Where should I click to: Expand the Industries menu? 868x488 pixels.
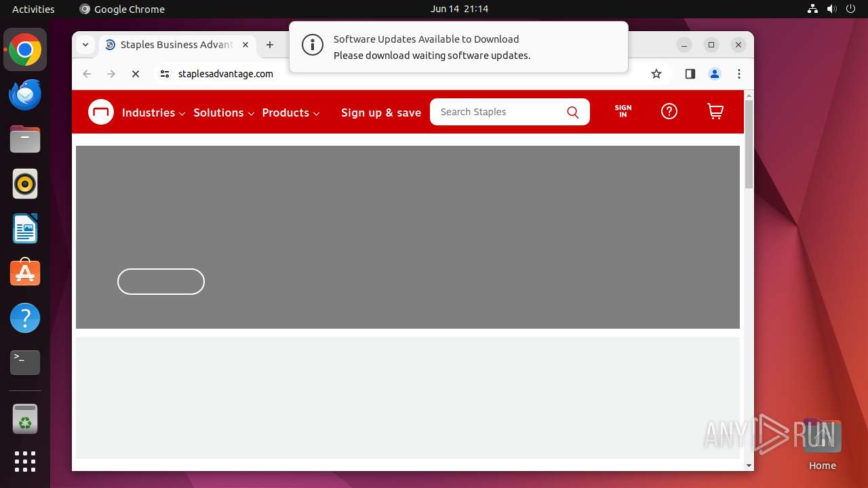(x=153, y=113)
